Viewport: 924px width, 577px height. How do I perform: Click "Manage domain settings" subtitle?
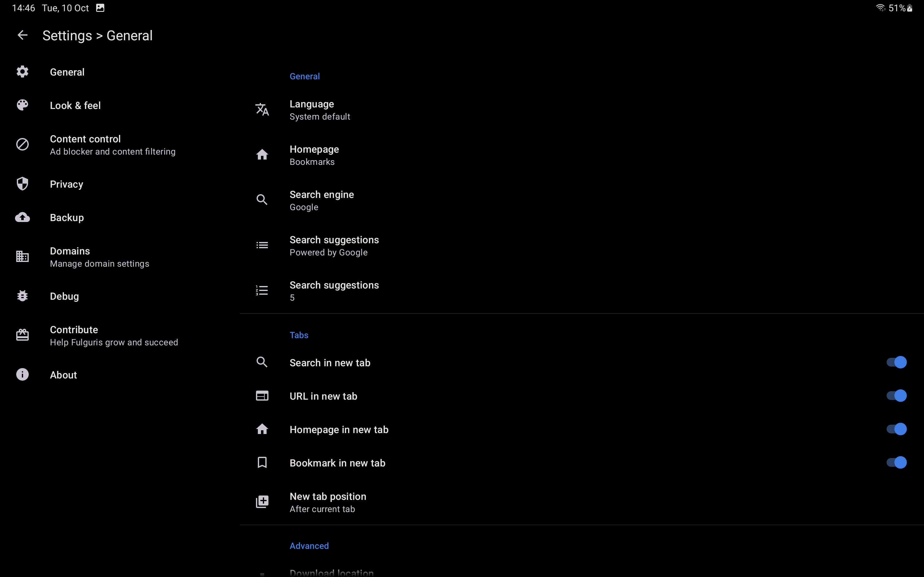pyautogui.click(x=99, y=264)
